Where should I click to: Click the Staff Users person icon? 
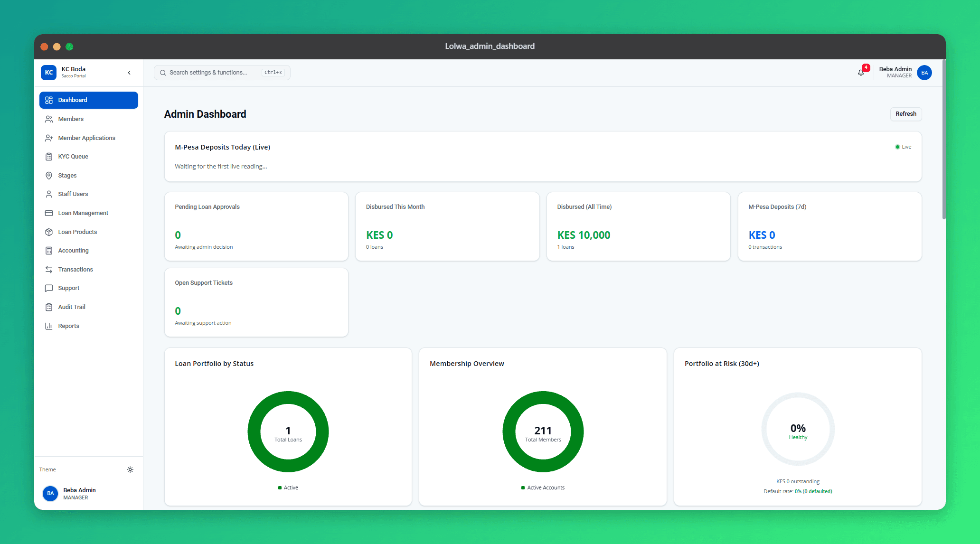pyautogui.click(x=49, y=194)
